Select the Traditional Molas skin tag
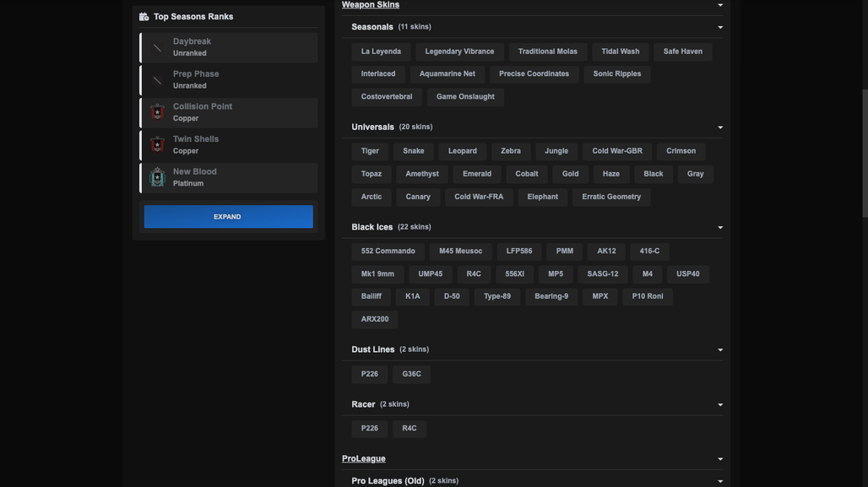 547,51
